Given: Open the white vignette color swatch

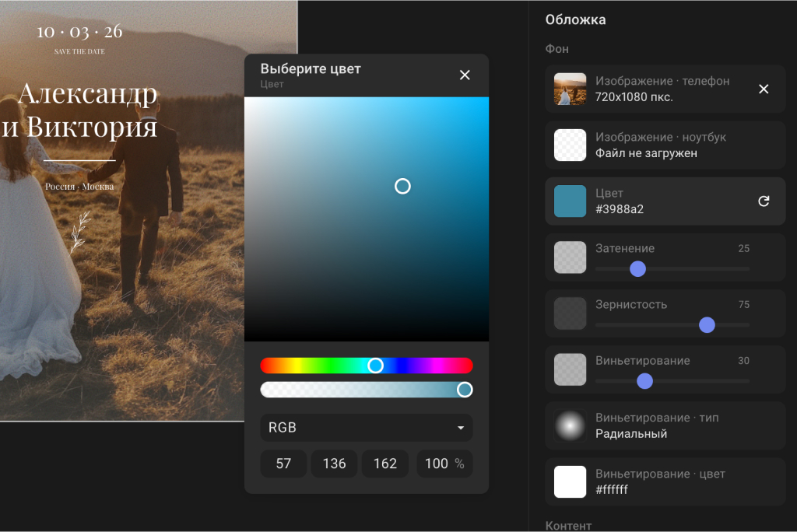Looking at the screenshot, I should (570, 482).
